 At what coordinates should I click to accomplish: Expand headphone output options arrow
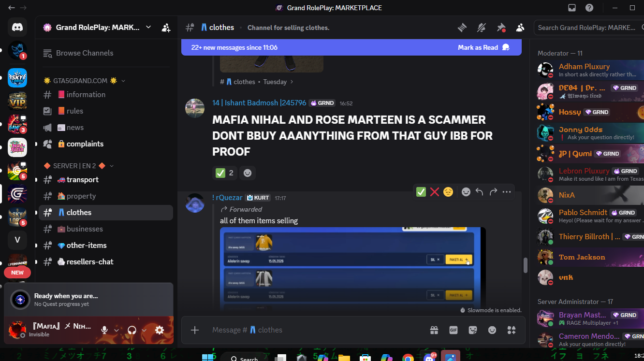[x=144, y=330]
